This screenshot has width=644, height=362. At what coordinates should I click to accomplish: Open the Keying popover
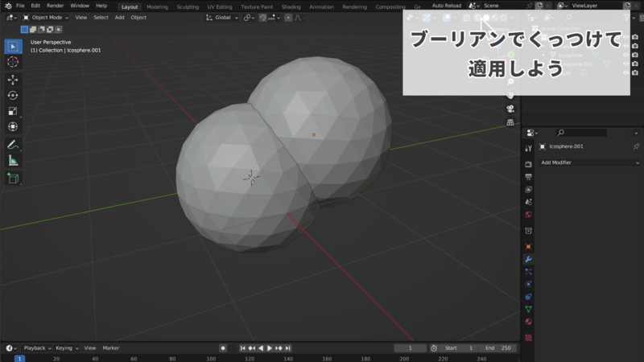67,348
